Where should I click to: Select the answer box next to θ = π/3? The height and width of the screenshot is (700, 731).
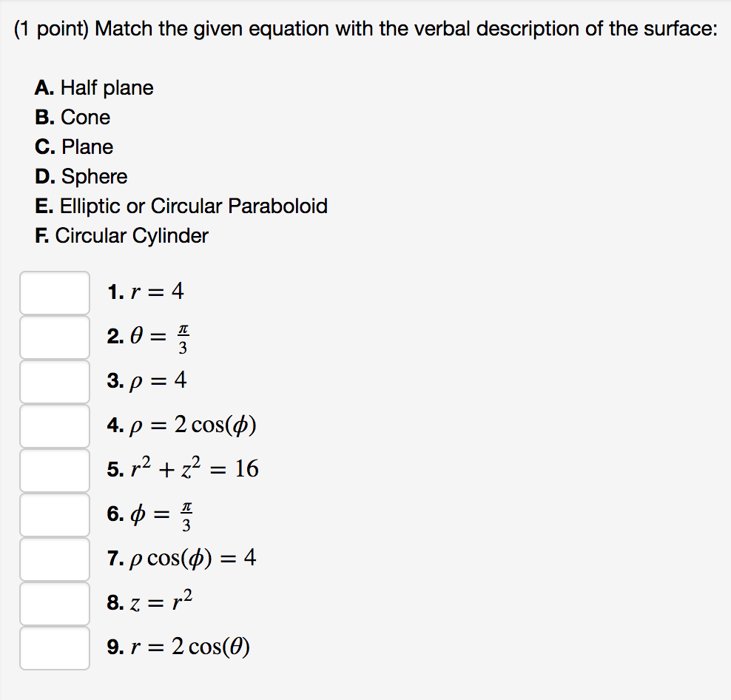pyautogui.click(x=54, y=337)
